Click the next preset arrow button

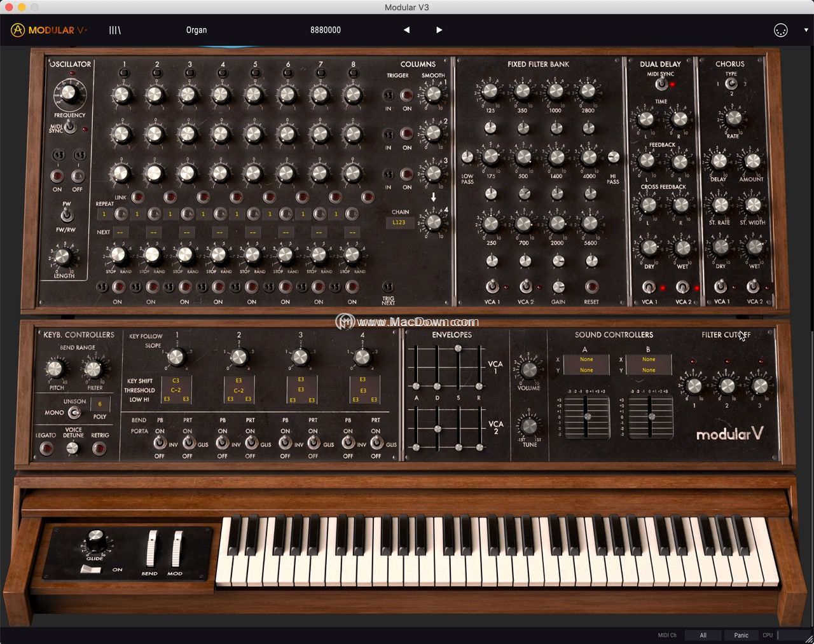(x=439, y=30)
